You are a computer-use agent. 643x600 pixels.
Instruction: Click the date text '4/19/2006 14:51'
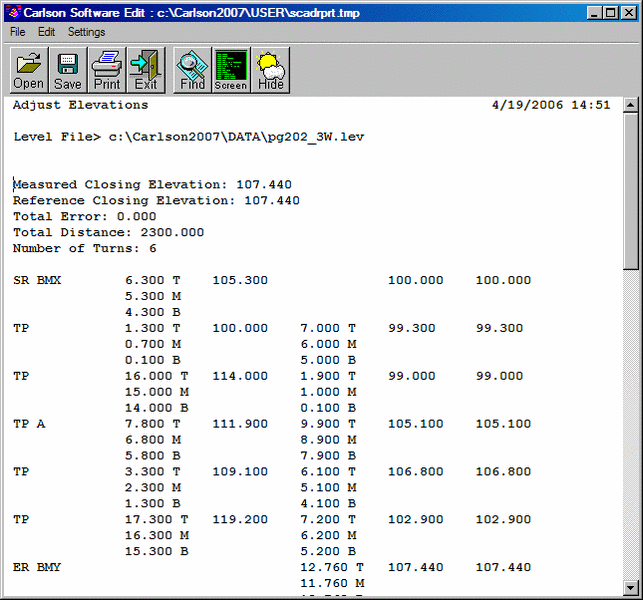[551, 105]
